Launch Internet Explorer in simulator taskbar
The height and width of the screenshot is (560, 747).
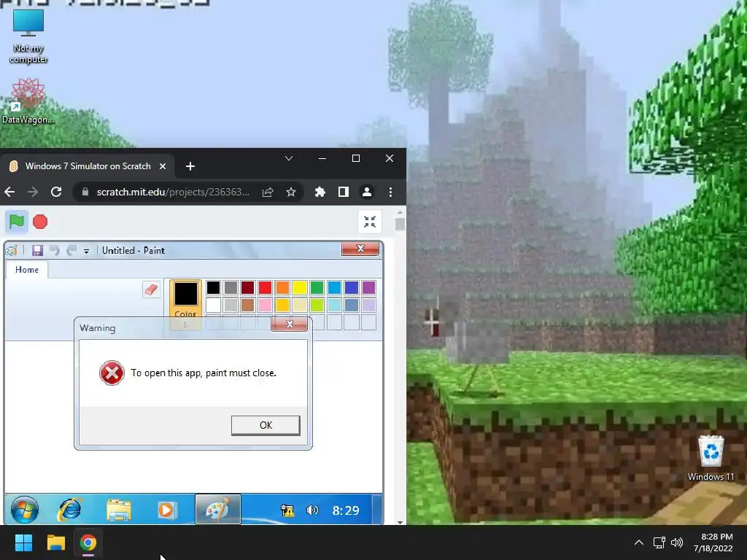pyautogui.click(x=70, y=510)
